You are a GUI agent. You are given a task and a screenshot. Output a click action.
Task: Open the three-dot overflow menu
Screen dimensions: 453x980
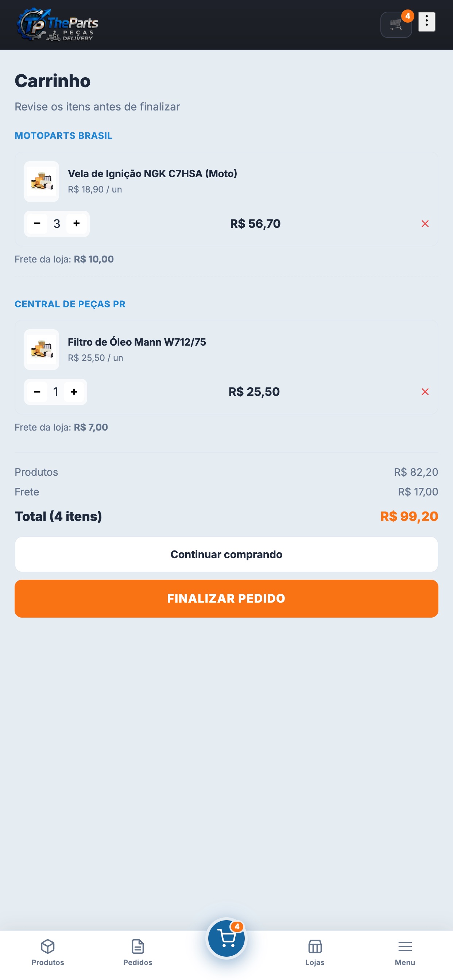coord(426,21)
